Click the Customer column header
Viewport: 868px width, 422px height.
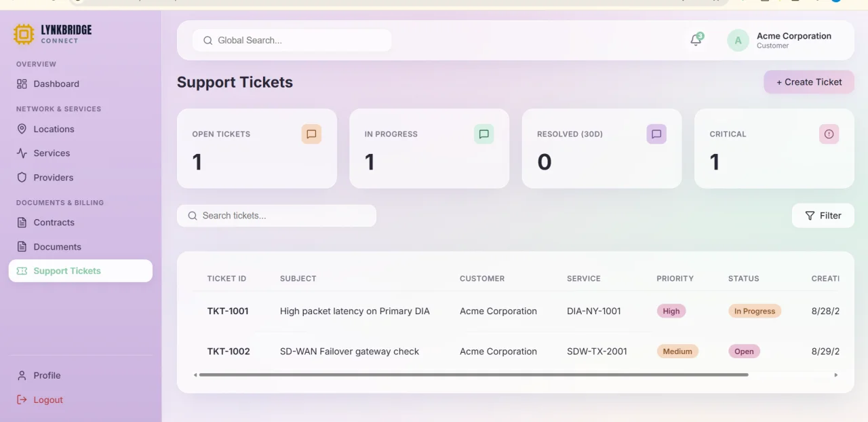tap(482, 279)
